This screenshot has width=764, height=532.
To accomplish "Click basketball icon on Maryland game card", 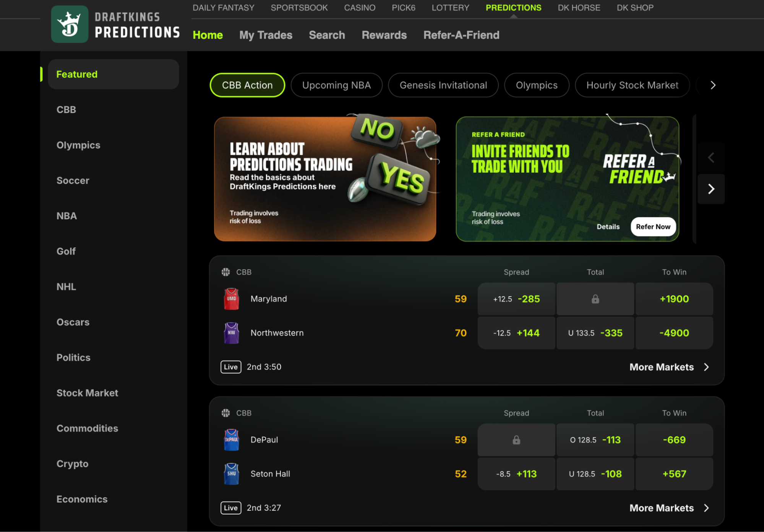I will 226,272.
